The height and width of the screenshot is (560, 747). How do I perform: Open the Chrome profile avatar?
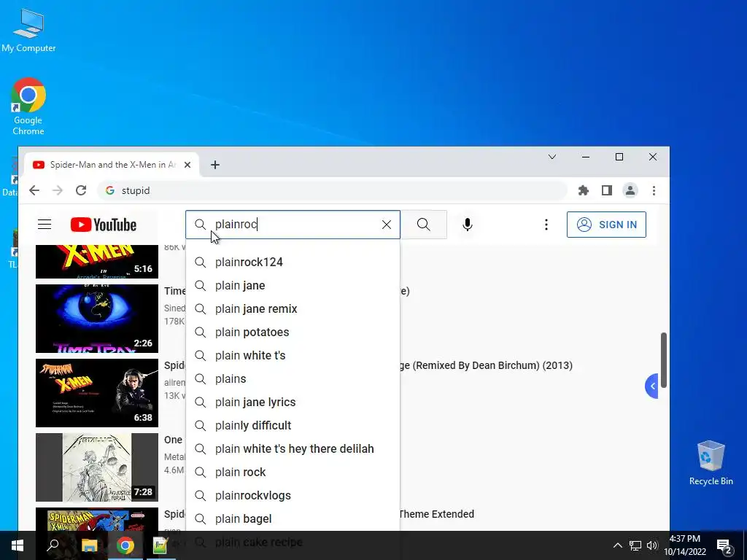(630, 190)
